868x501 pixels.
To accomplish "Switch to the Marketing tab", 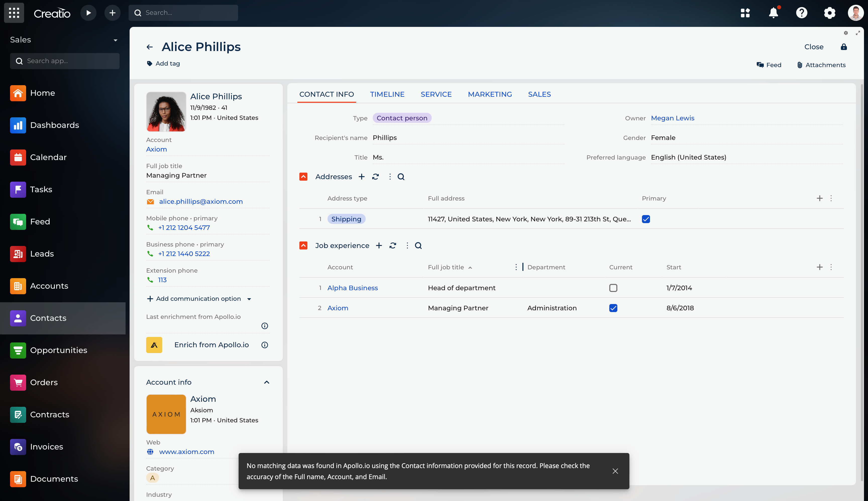I will pyautogui.click(x=490, y=94).
